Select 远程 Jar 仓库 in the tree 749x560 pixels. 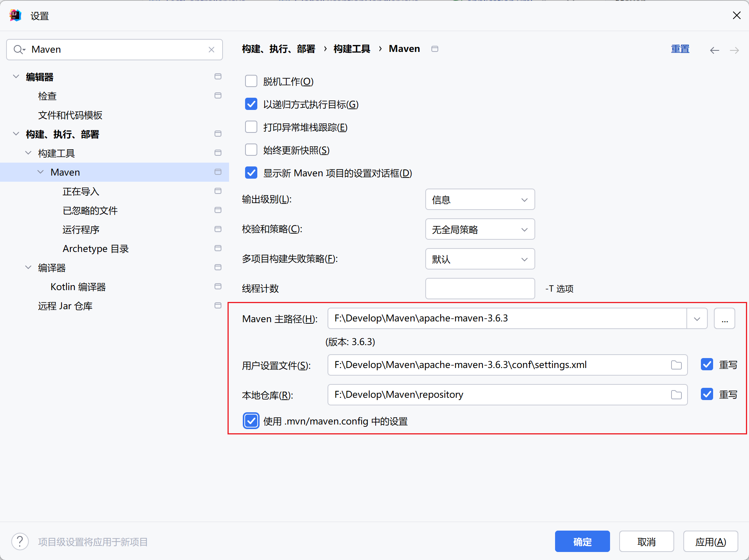coord(65,306)
